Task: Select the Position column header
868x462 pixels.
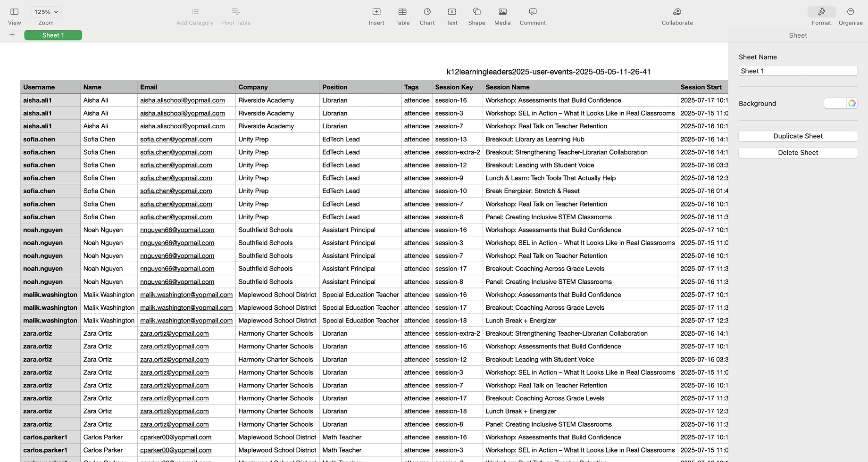Action: (360, 87)
